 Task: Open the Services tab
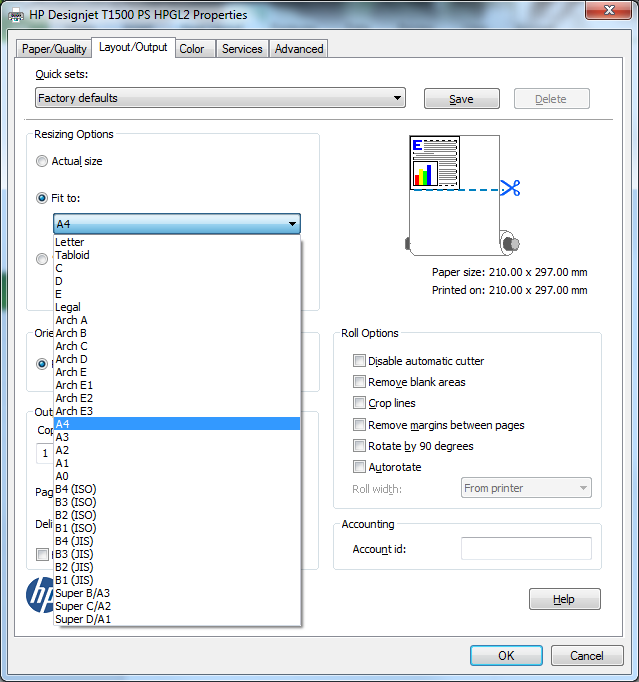click(242, 49)
